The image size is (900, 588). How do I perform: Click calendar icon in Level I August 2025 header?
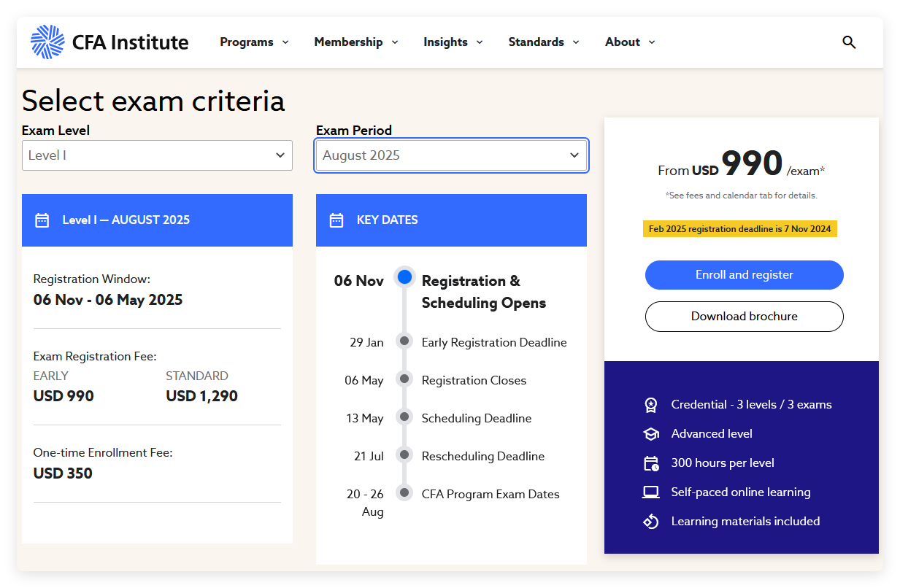(x=42, y=220)
